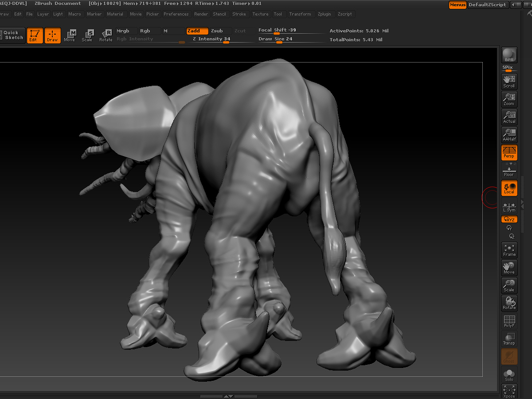532x399 pixels.
Task: Activate Rotate mode next to Mrgb
Action: pyautogui.click(x=106, y=35)
